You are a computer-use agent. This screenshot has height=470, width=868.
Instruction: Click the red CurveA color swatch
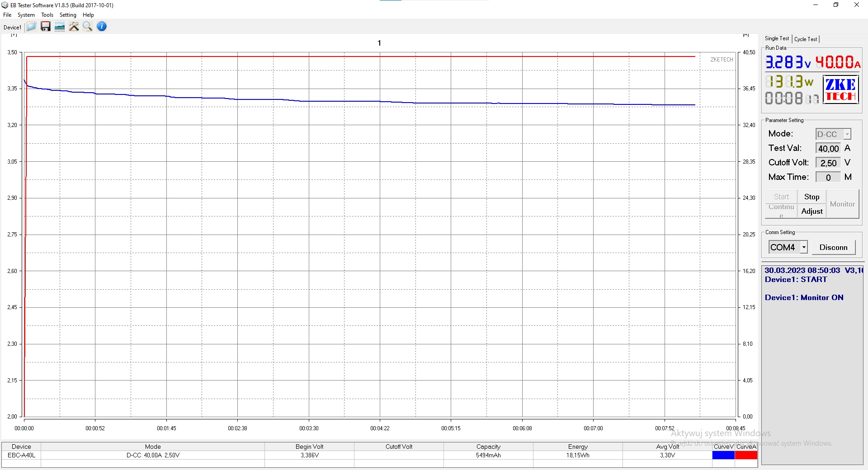(x=746, y=455)
